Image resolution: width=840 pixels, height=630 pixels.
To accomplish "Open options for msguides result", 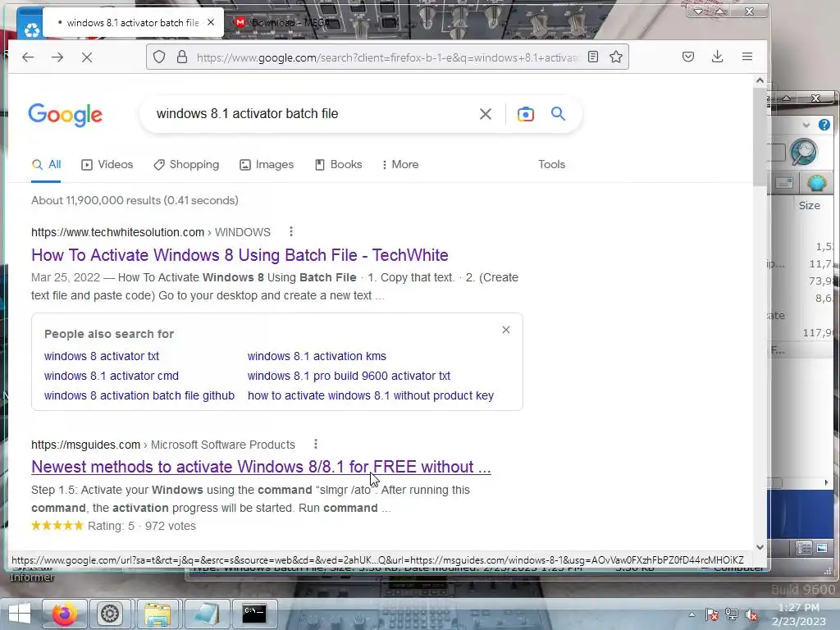I will pyautogui.click(x=316, y=444).
